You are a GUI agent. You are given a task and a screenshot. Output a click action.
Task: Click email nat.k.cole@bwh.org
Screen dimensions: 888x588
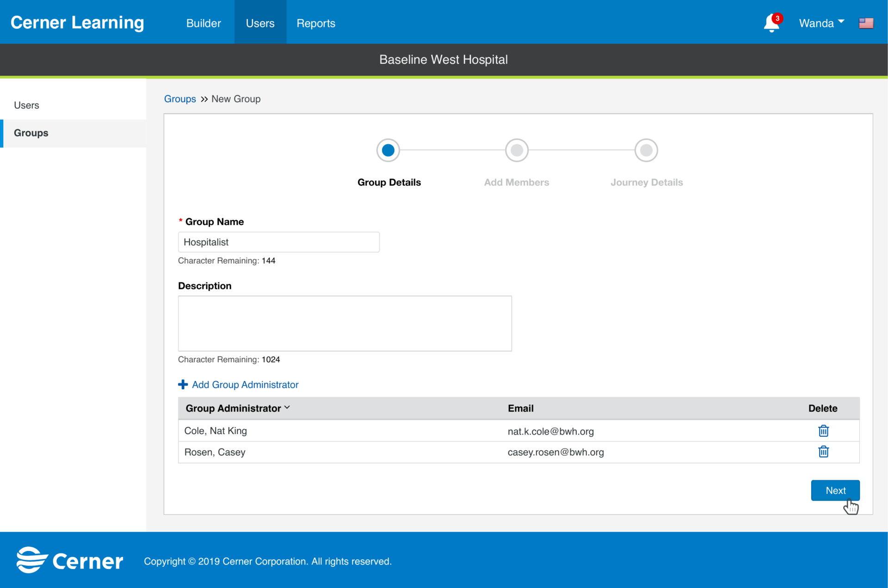point(551,431)
